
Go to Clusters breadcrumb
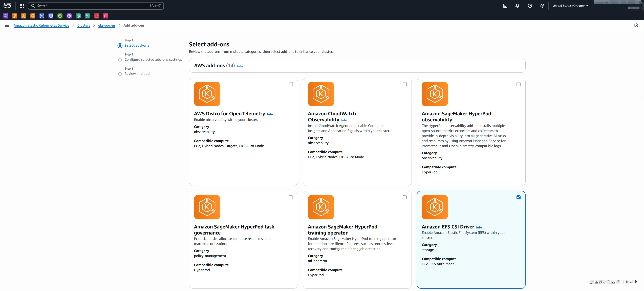click(83, 25)
